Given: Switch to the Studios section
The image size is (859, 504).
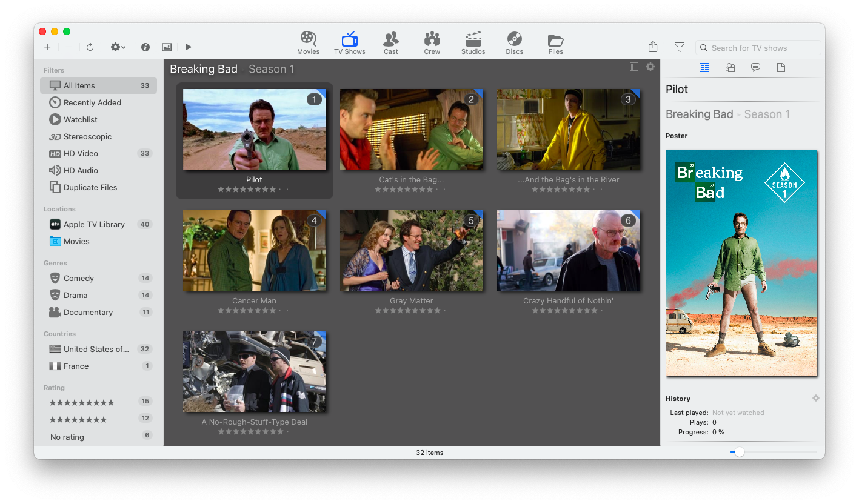Looking at the screenshot, I should point(473,43).
